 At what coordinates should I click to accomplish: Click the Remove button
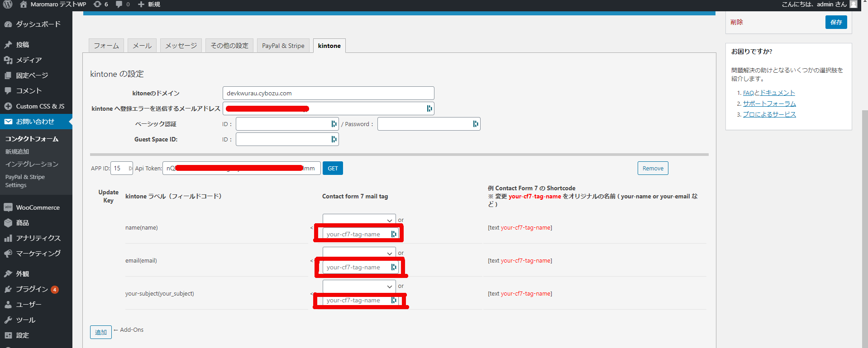[653, 168]
